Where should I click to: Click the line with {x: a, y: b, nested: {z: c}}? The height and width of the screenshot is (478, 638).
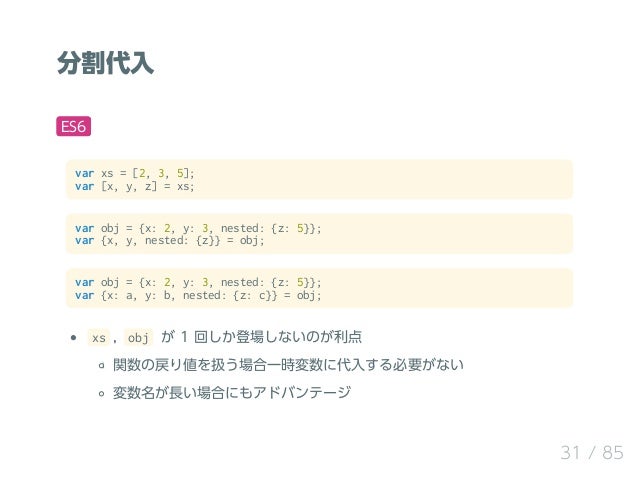tap(198, 295)
